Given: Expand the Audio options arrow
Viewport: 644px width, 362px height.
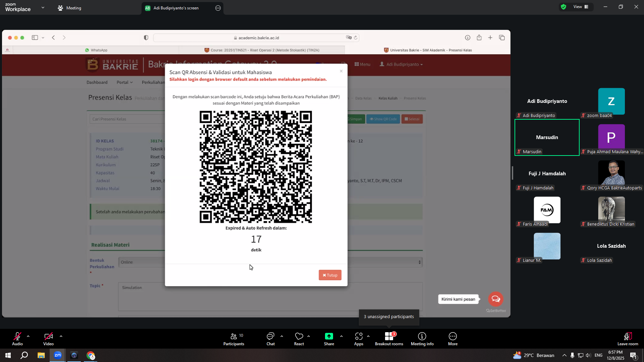Looking at the screenshot, I should pyautogui.click(x=28, y=336).
